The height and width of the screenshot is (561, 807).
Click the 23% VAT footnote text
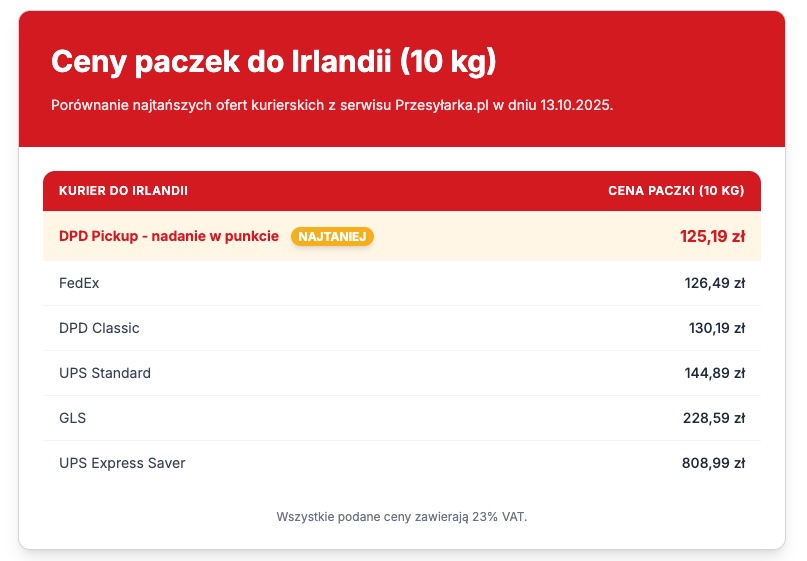[401, 517]
